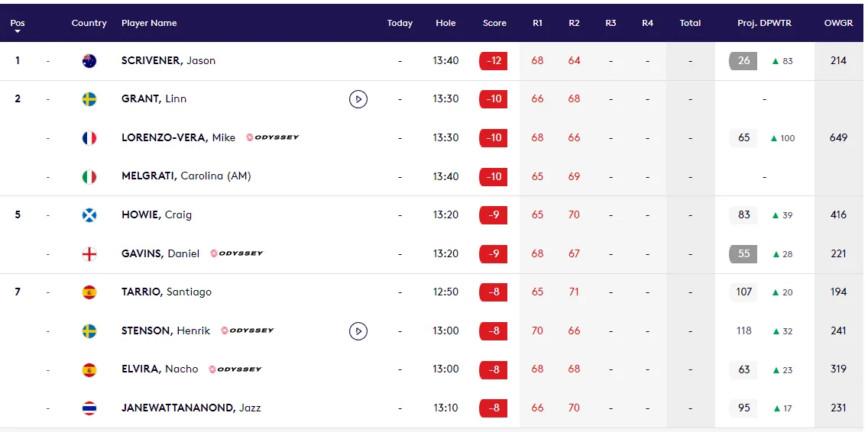Click Scrivener's R2 score of 64
This screenshot has height=432, width=868.
(574, 61)
